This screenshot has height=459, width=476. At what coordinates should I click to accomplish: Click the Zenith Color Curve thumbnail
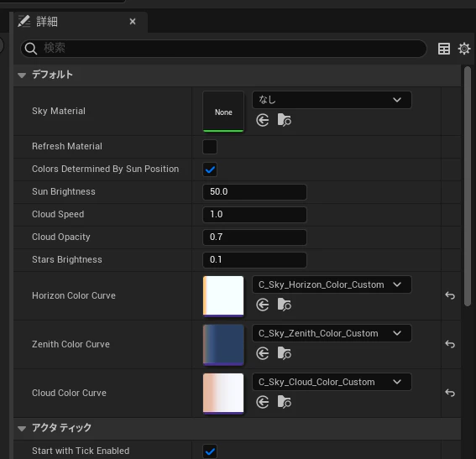click(x=223, y=345)
